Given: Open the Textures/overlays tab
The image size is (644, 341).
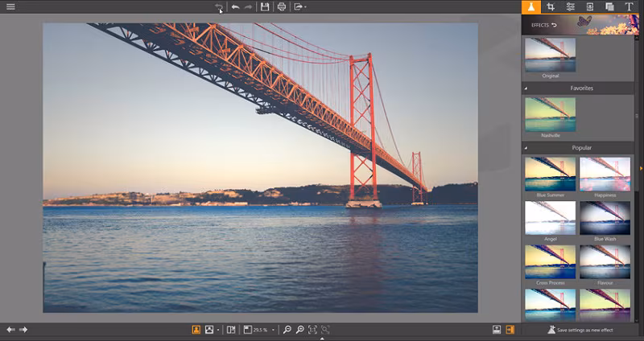Looking at the screenshot, I should pos(609,7).
